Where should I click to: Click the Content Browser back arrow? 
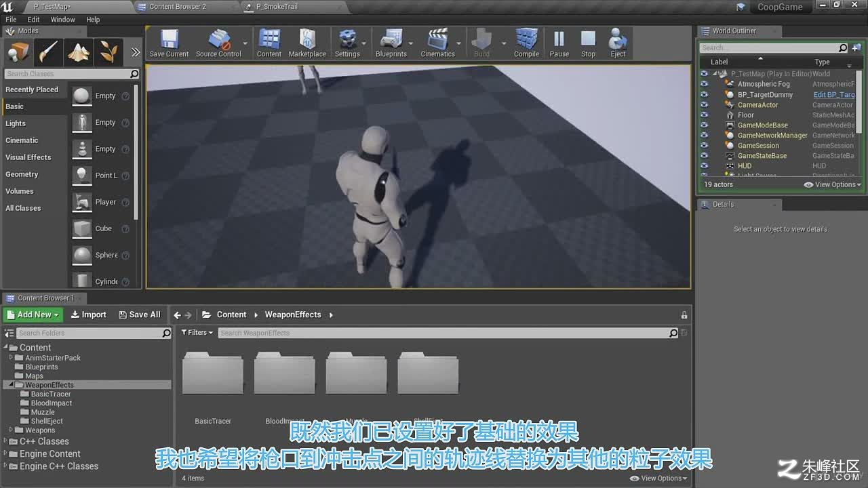coord(177,315)
